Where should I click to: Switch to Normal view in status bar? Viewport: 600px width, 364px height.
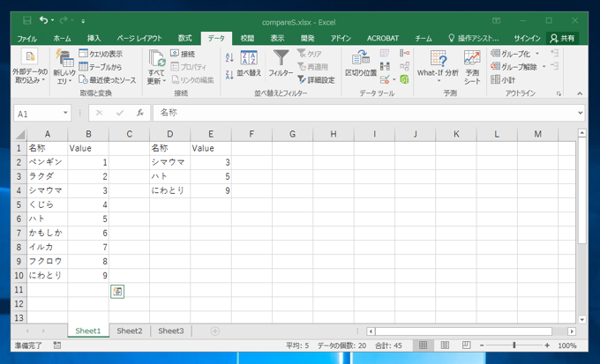(x=423, y=345)
